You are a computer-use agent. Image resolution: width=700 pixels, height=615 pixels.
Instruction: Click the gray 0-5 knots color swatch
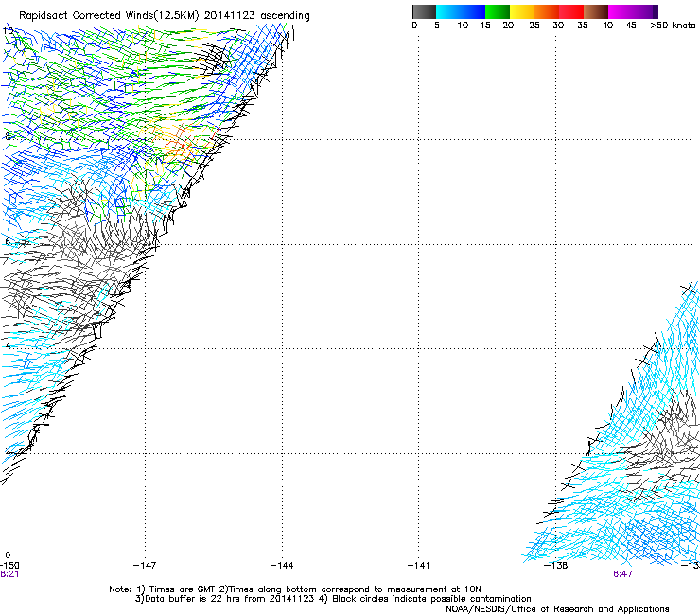coord(424,11)
